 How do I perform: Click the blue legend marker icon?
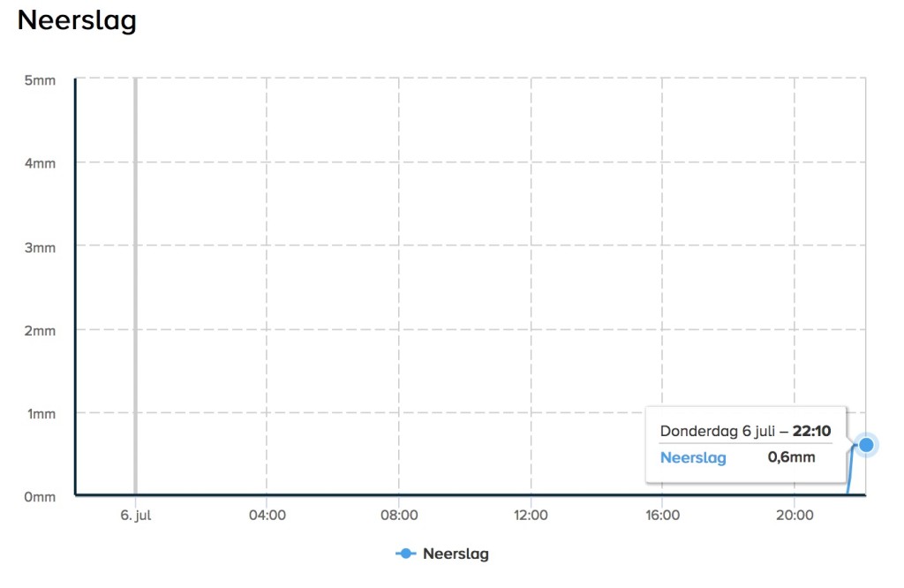tap(406, 554)
